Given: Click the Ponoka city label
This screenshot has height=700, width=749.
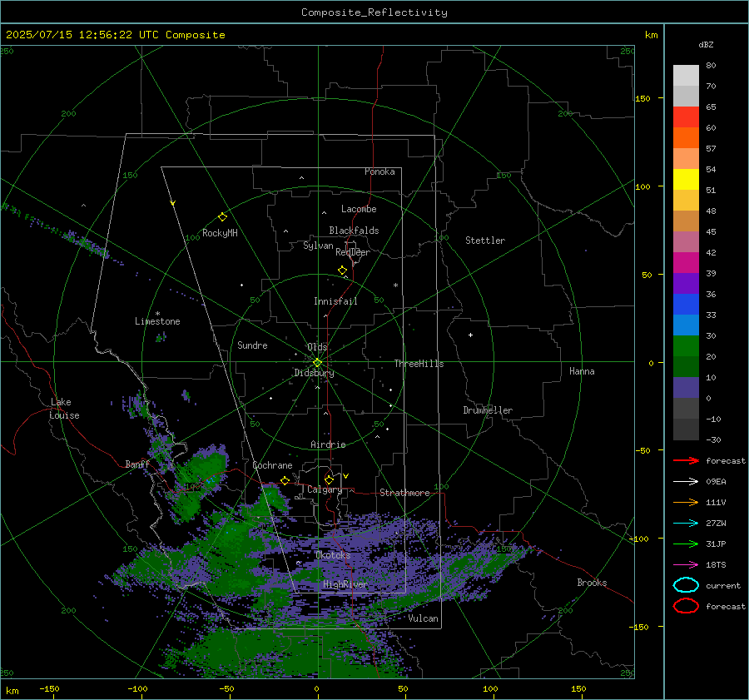Looking at the screenshot, I should [x=379, y=171].
